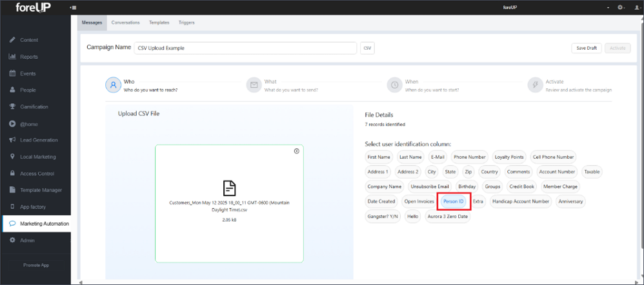Choose the Gangster? Y/N chip

(x=383, y=217)
